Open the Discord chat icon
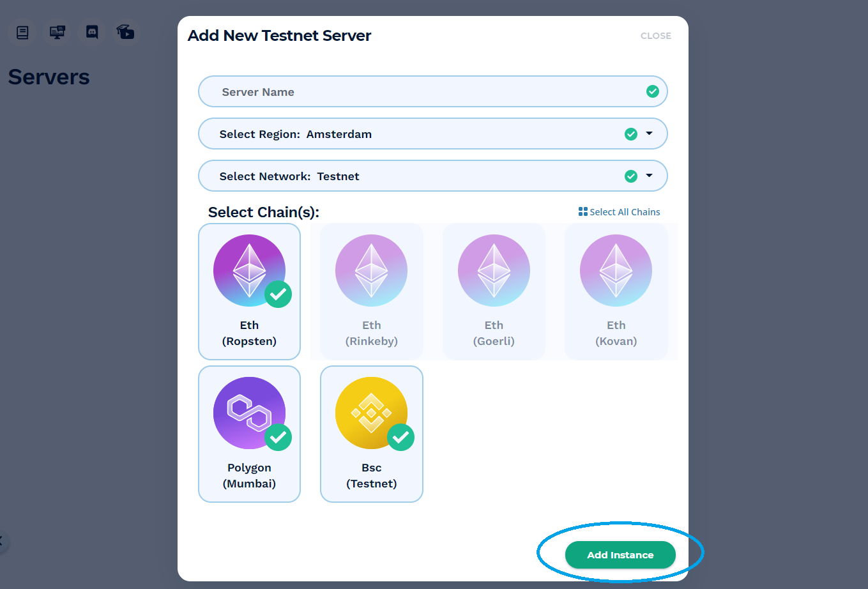 92,33
